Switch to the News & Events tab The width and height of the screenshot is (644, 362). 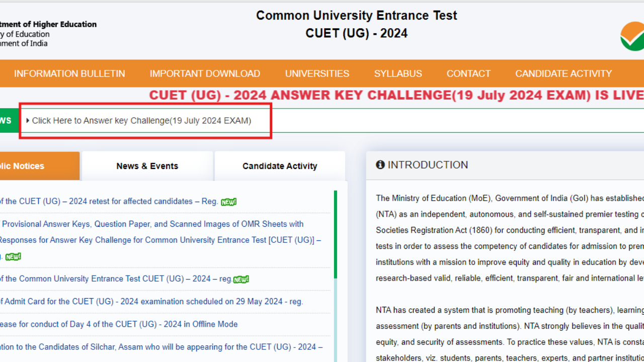pos(147,166)
